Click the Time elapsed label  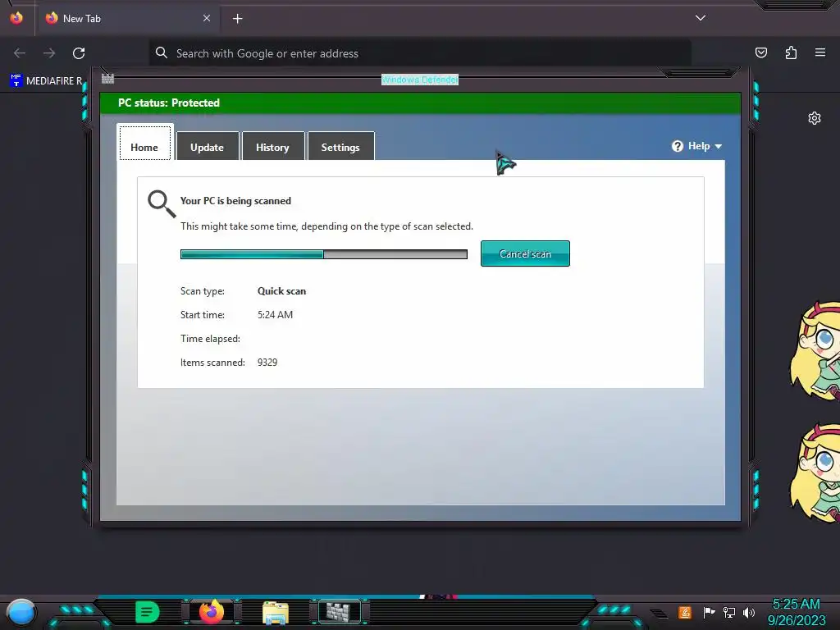(x=210, y=339)
